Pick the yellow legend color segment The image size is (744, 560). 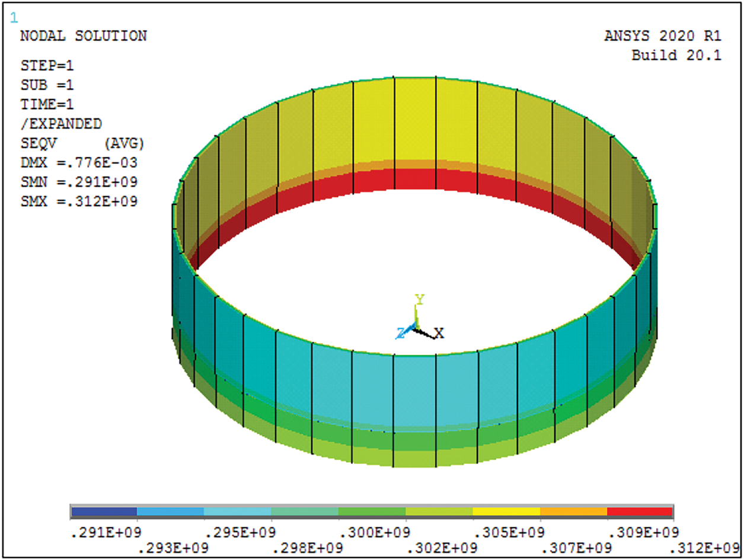pos(506,511)
